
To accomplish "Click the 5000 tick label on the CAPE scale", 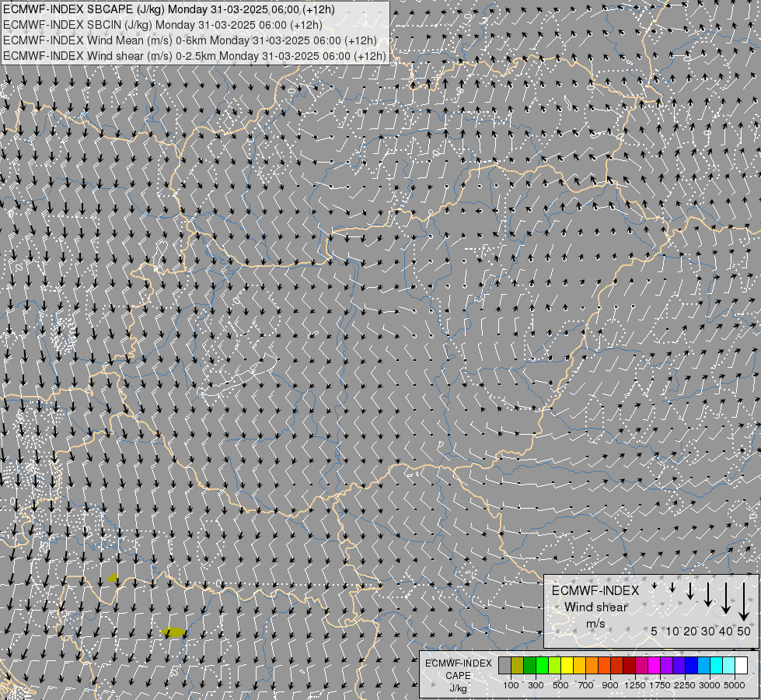I will [735, 685].
